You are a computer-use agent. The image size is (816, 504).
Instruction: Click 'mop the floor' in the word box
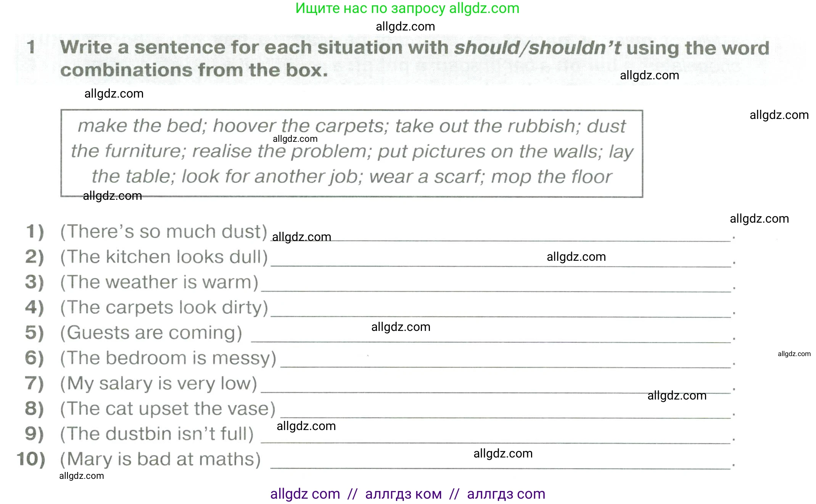tap(551, 177)
